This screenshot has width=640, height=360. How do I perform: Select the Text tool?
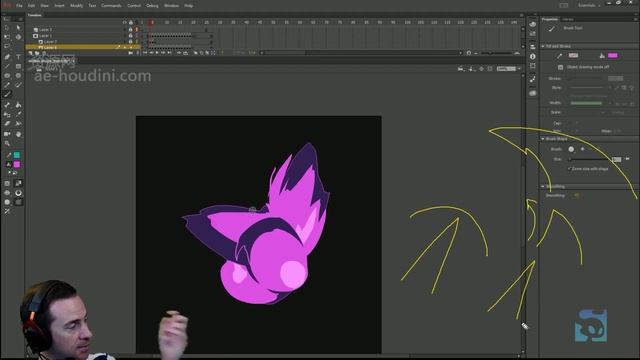tap(18, 57)
